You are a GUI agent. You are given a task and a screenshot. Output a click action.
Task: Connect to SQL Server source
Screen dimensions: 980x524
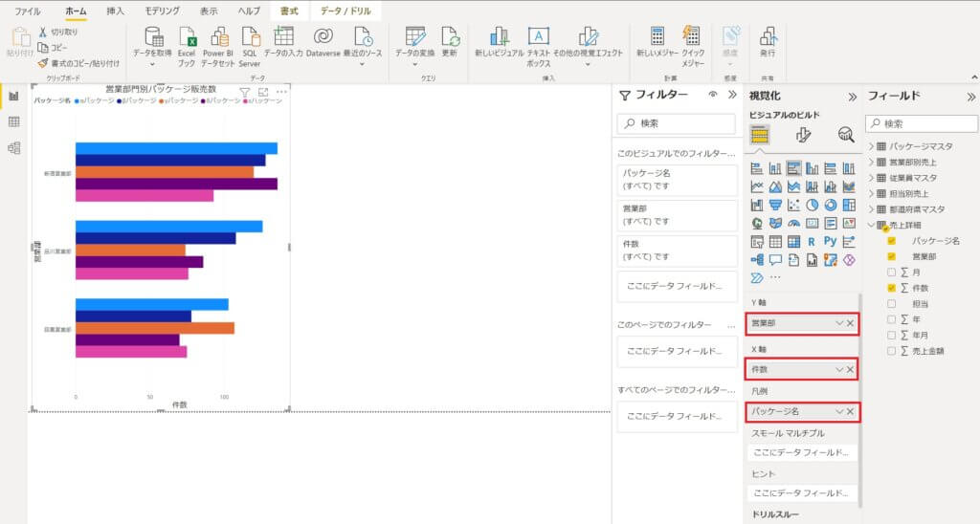pyautogui.click(x=250, y=47)
